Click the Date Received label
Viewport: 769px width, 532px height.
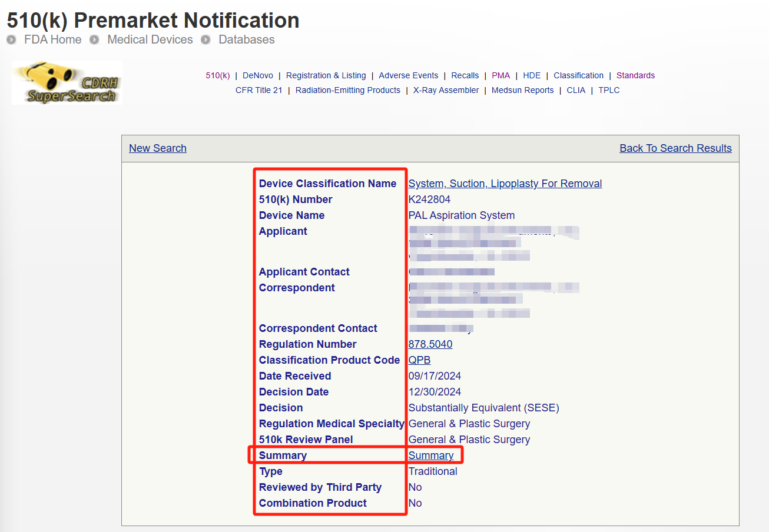(295, 376)
